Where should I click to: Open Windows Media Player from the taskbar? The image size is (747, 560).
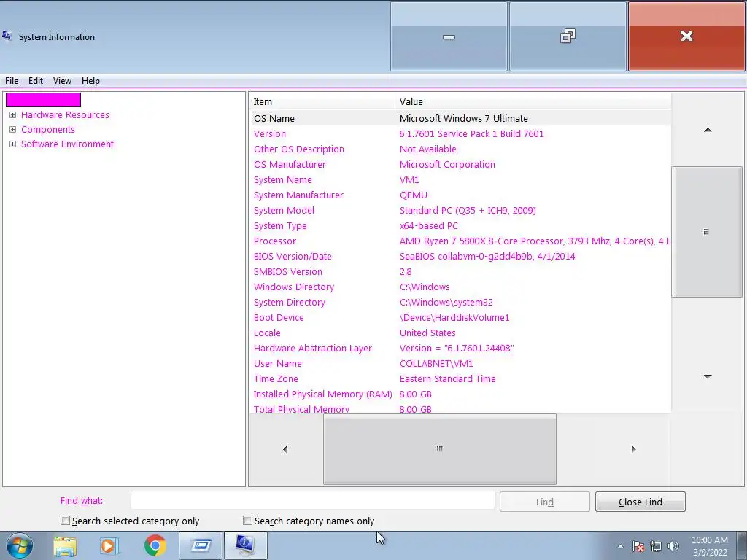[109, 545]
